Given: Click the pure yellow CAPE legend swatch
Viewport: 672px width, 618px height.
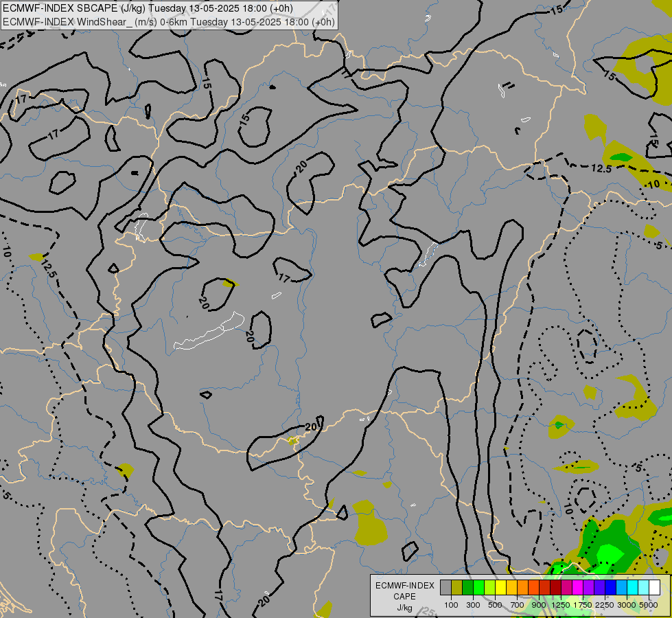Looking at the screenshot, I should pyautogui.click(x=501, y=588).
